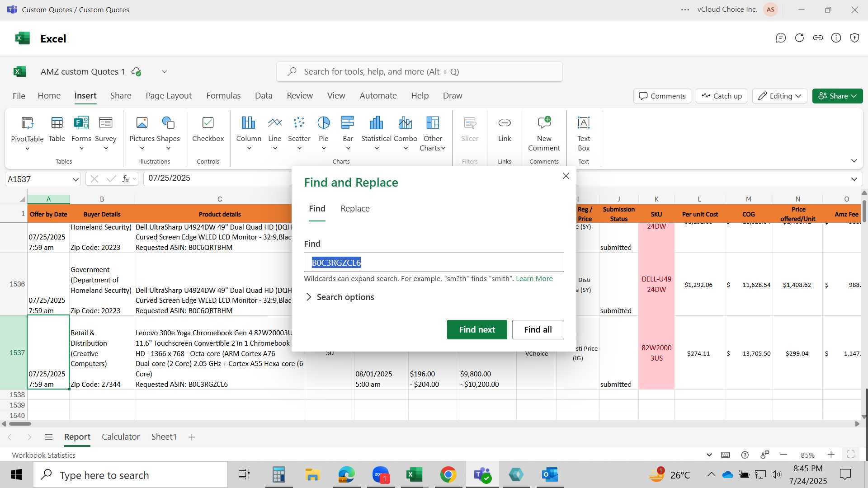Open the chat conversation icon in header
Image resolution: width=868 pixels, height=488 pixels.
[x=781, y=38]
